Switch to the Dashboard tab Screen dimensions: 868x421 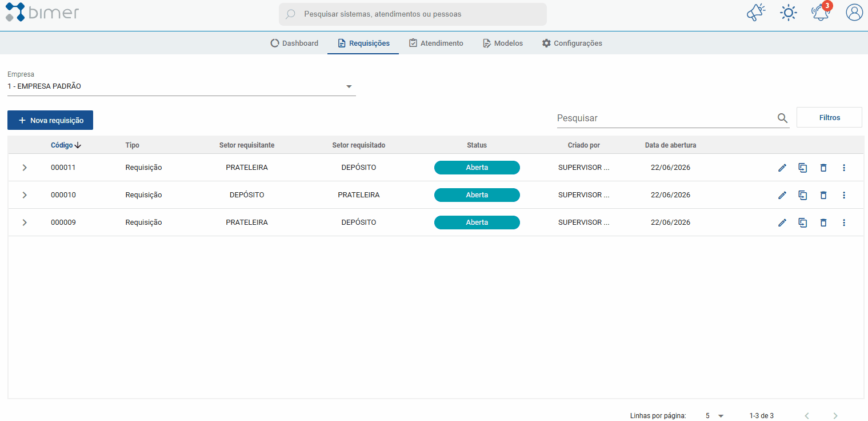(x=294, y=43)
